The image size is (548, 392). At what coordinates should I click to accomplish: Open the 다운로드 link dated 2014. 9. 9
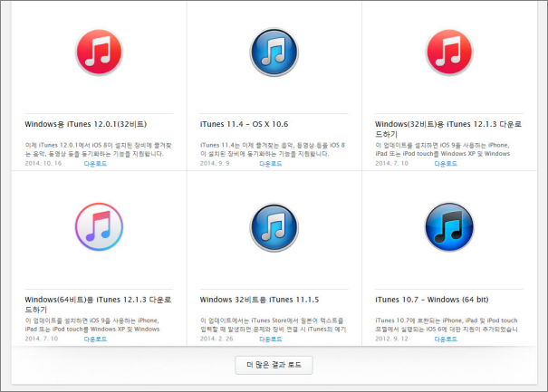pyautogui.click(x=271, y=164)
